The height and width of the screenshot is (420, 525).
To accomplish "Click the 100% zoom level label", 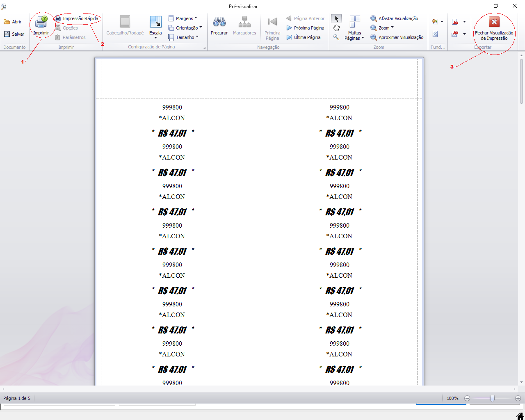I will pyautogui.click(x=452, y=398).
